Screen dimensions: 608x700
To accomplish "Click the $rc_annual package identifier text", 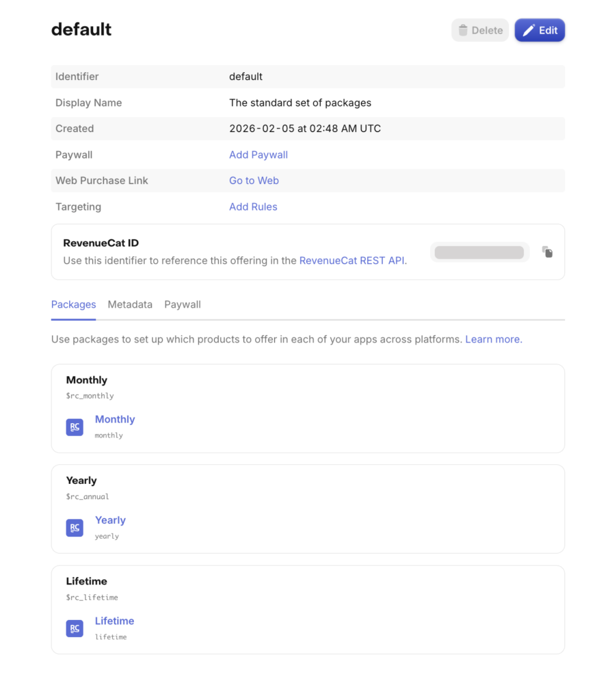I will (88, 497).
